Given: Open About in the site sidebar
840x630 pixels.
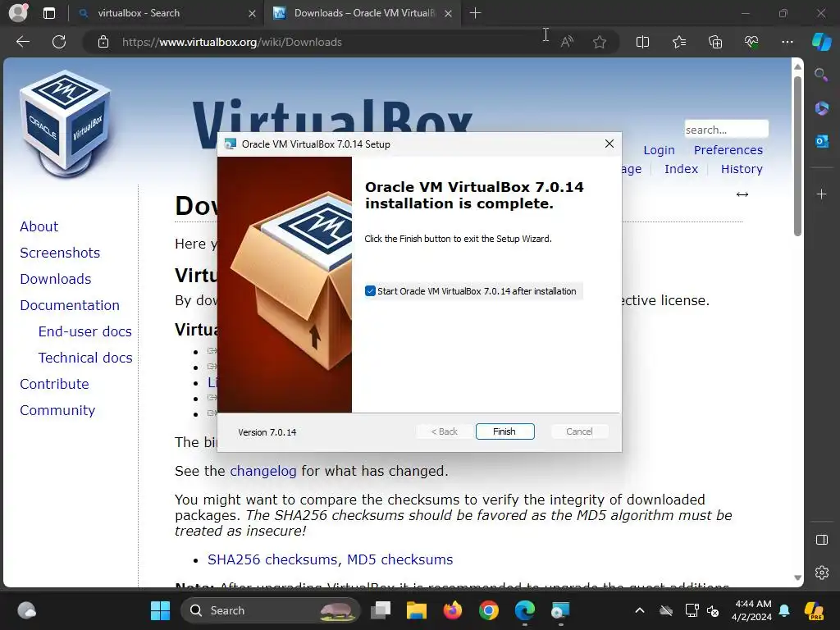Looking at the screenshot, I should pyautogui.click(x=39, y=226).
